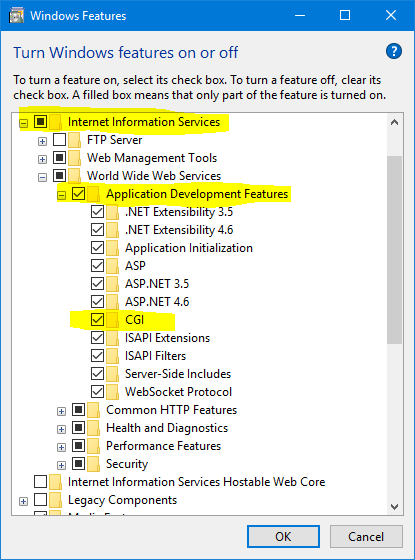Click the Web Management Tools folder icon

[x=75, y=158]
